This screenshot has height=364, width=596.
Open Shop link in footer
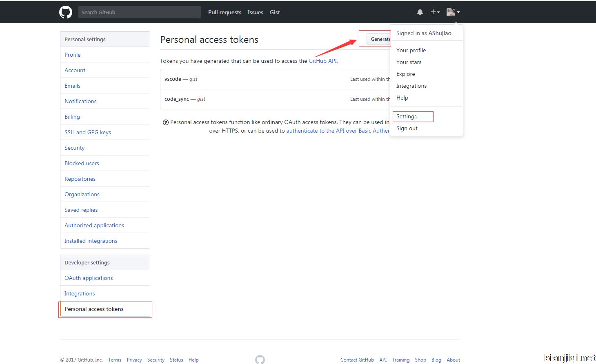420,360
